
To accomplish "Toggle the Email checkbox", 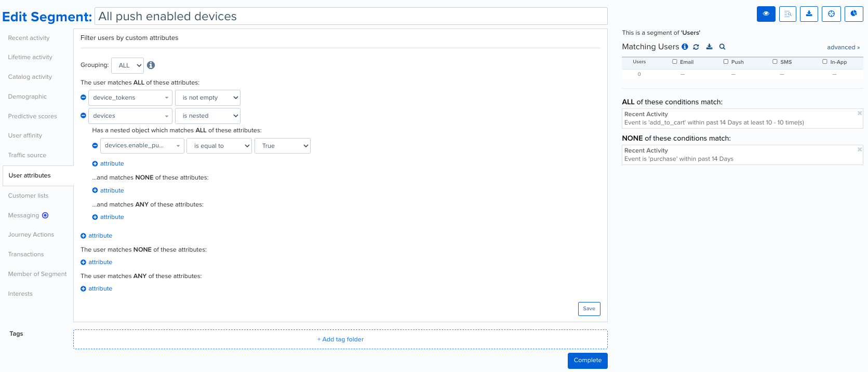I will tap(675, 62).
